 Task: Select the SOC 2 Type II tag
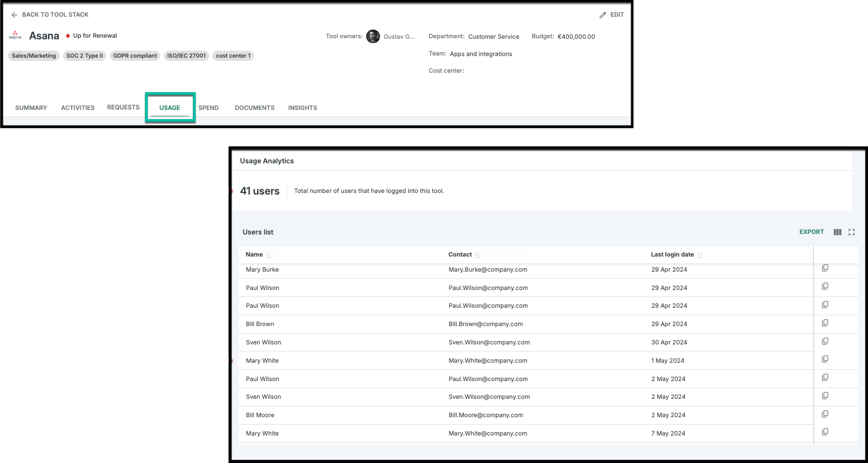point(85,56)
